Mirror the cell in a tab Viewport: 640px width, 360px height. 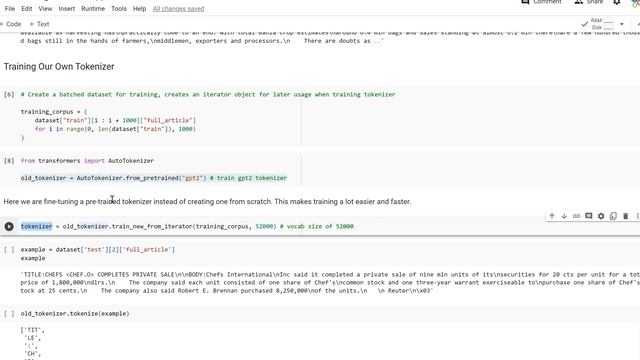pyautogui.click(x=613, y=216)
